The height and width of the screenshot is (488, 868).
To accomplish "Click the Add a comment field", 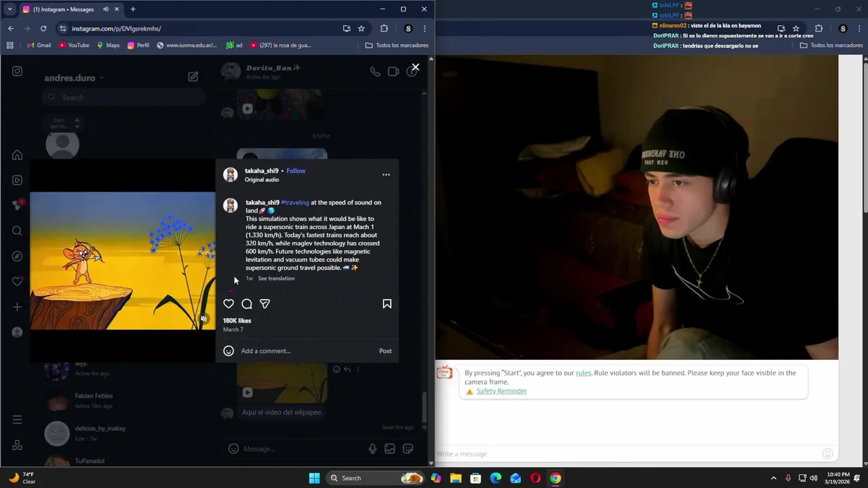I will [x=307, y=351].
